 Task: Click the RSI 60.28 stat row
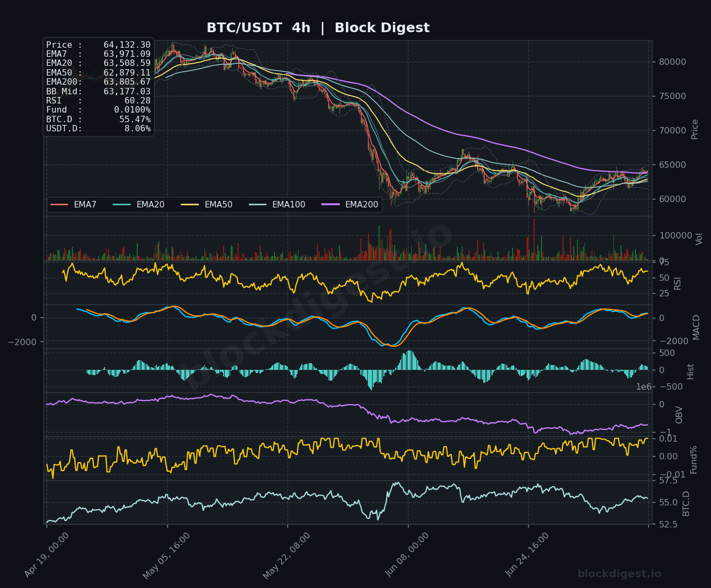[x=98, y=101]
